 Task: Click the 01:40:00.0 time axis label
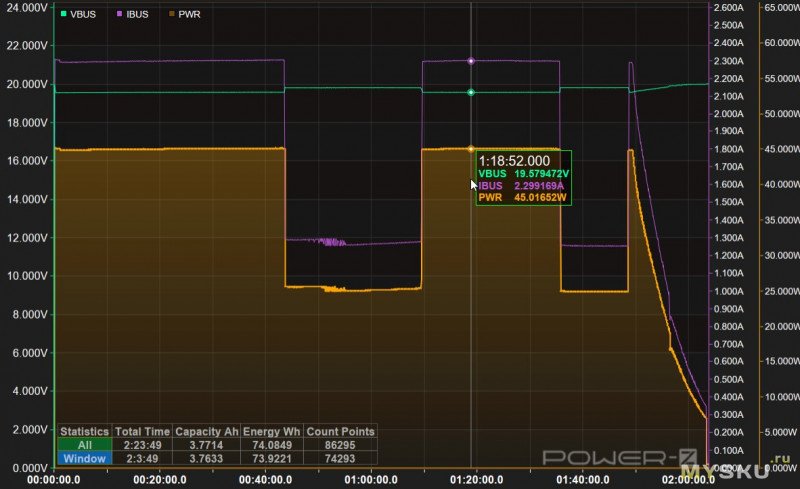pos(583,480)
